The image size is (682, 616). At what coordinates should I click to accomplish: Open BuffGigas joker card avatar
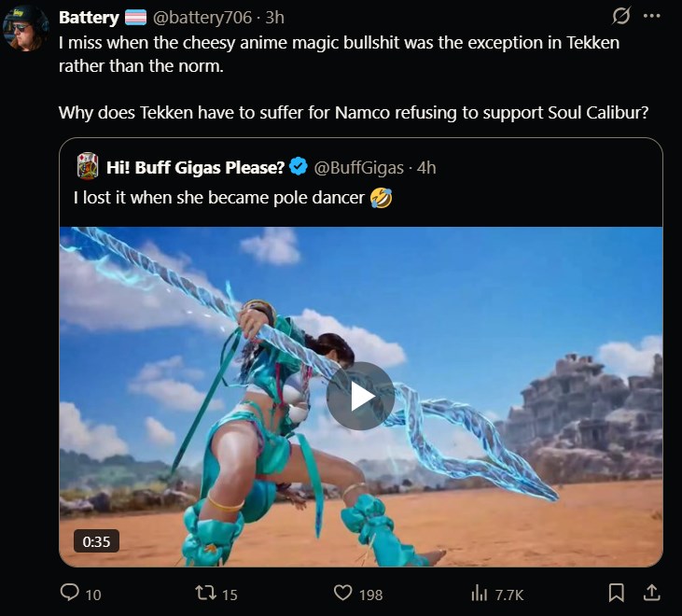tap(88, 166)
